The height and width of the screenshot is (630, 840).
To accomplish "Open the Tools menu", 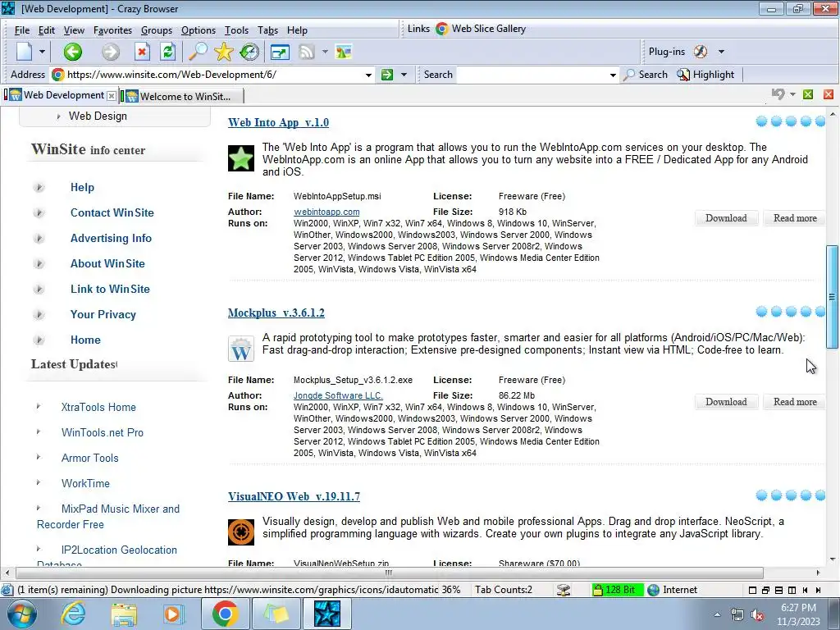I will tap(236, 30).
